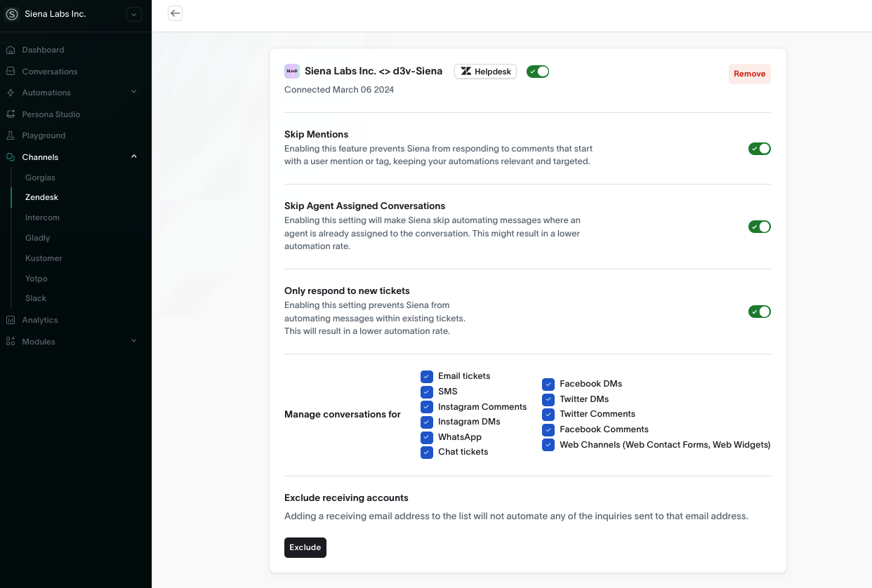Viewport: 872px width, 588px height.
Task: Select Gorgias channel in sidebar
Action: [40, 178]
